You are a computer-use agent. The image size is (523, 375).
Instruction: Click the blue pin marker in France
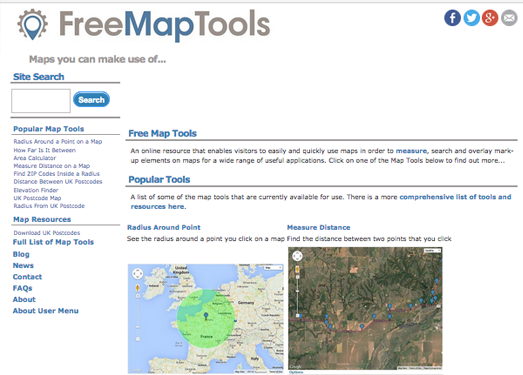(x=206, y=316)
